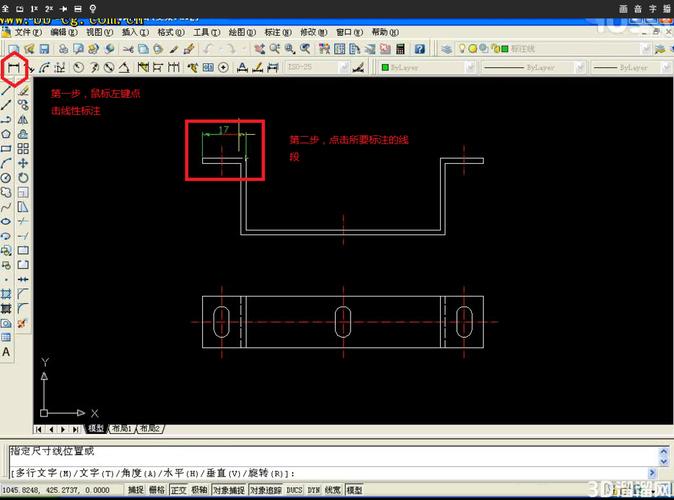Click the DYN button in status bar
Viewport: 674px width, 500px height.
[313, 490]
